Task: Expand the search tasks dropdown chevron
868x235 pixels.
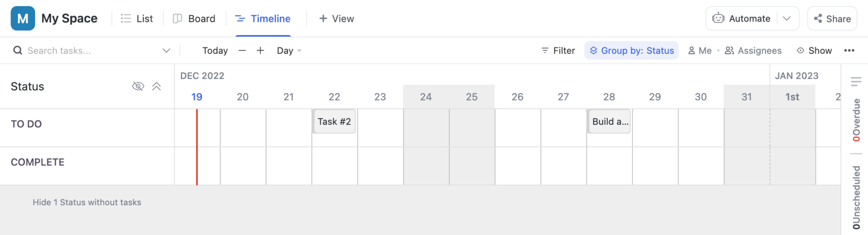Action: point(166,50)
